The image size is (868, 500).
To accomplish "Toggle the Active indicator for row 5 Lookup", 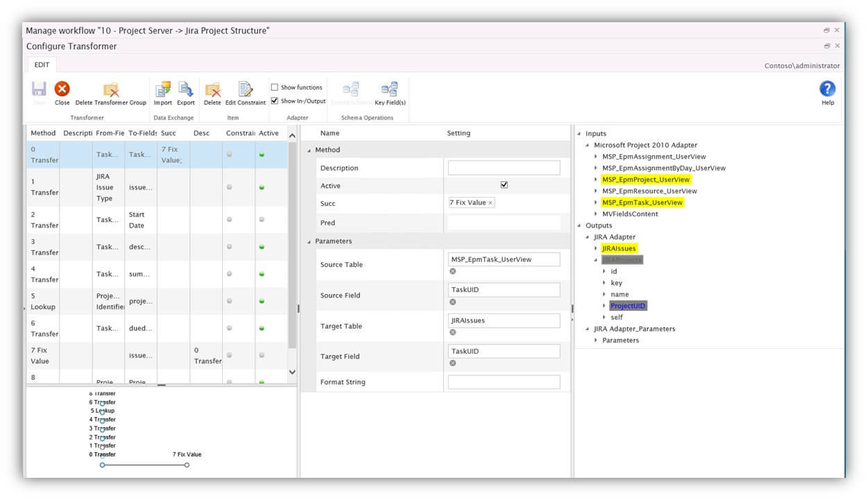I will coord(262,302).
